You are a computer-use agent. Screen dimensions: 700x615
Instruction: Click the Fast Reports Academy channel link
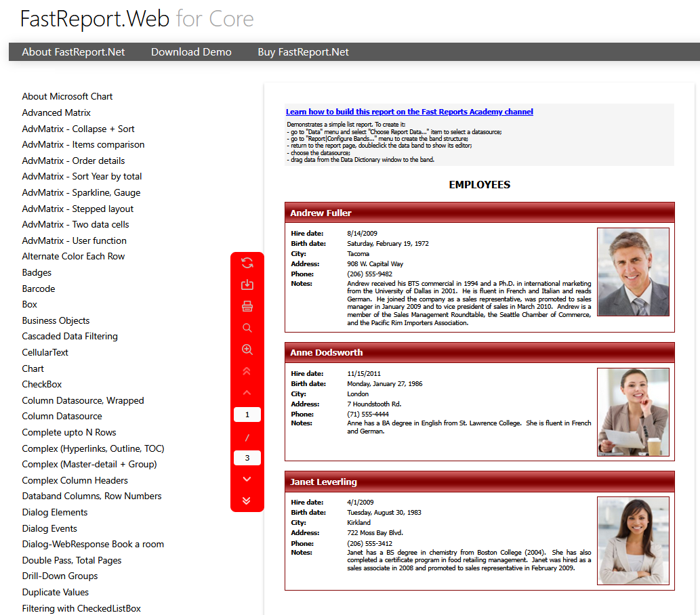coord(409,112)
